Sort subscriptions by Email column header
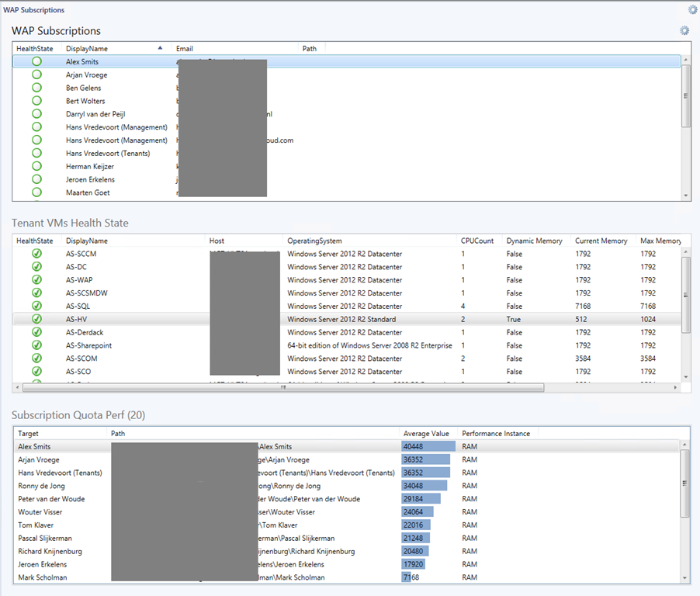The width and height of the screenshot is (700, 596). point(185,49)
